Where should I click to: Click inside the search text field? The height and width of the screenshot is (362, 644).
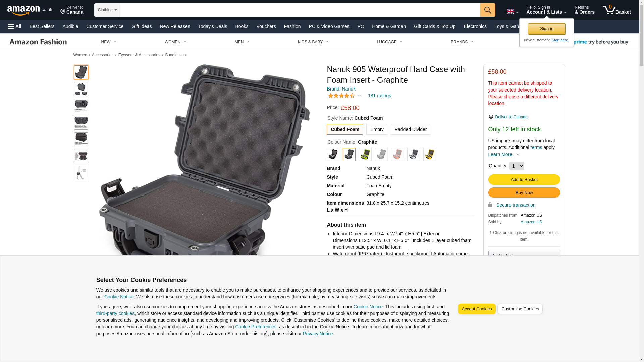(300, 10)
